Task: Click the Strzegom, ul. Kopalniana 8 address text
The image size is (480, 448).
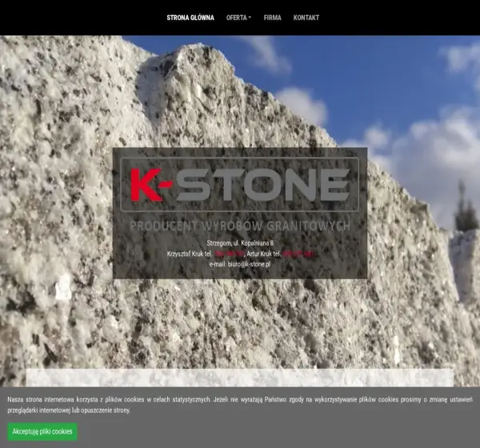Action: click(240, 243)
